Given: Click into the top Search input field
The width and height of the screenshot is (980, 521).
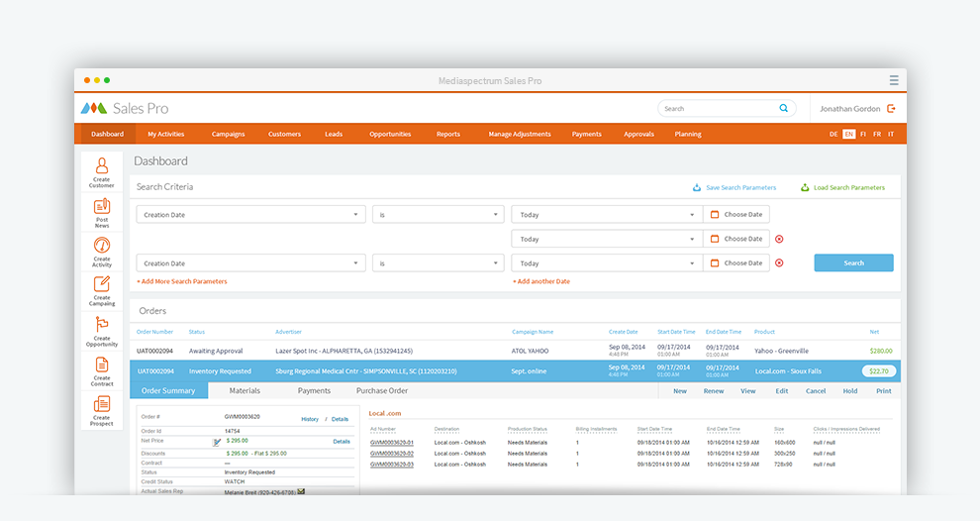Looking at the screenshot, I should coord(718,109).
